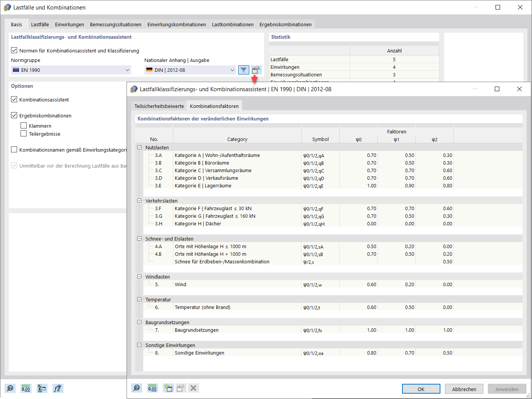Screen dimensions: 532x399
Task: Uncheck Normen für Kombinationsassistent und Klassifizierung
Action: click(14, 50)
